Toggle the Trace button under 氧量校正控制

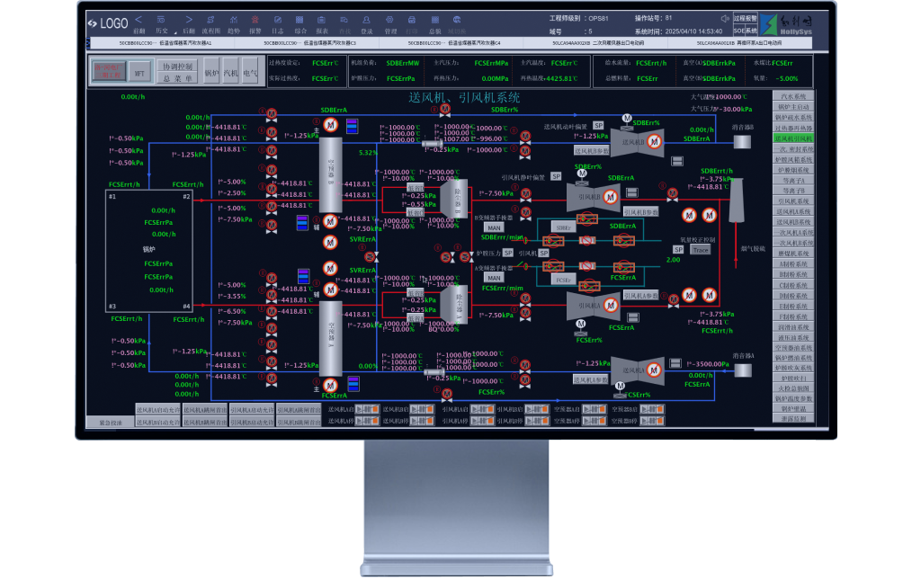pos(701,249)
